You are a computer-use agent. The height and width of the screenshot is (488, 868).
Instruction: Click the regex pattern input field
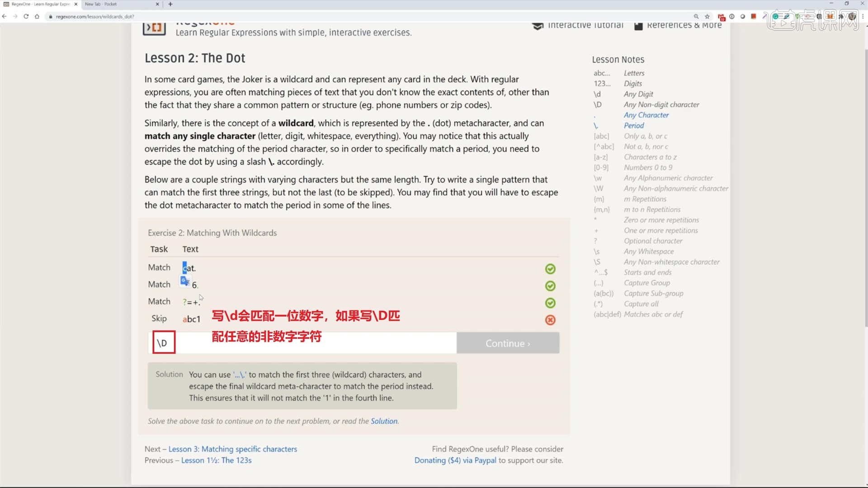click(302, 343)
